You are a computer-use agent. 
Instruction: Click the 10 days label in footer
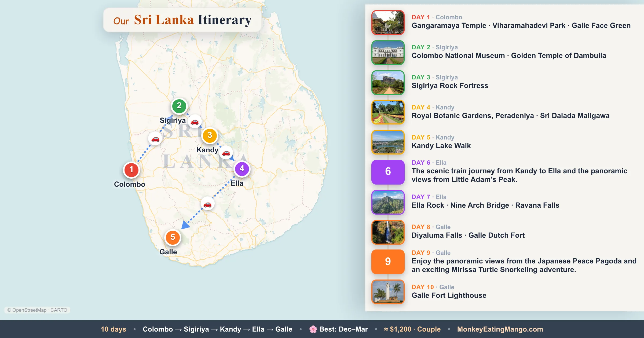114,329
